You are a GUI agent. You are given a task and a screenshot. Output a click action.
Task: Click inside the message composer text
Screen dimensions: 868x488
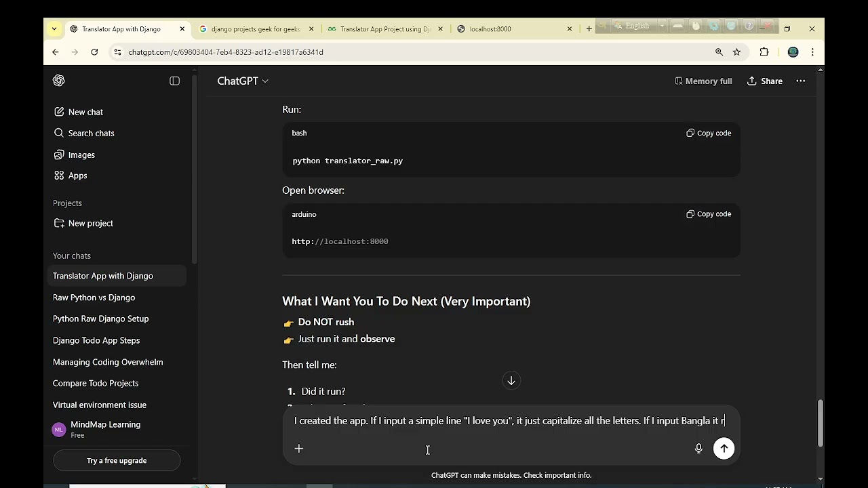(510, 421)
